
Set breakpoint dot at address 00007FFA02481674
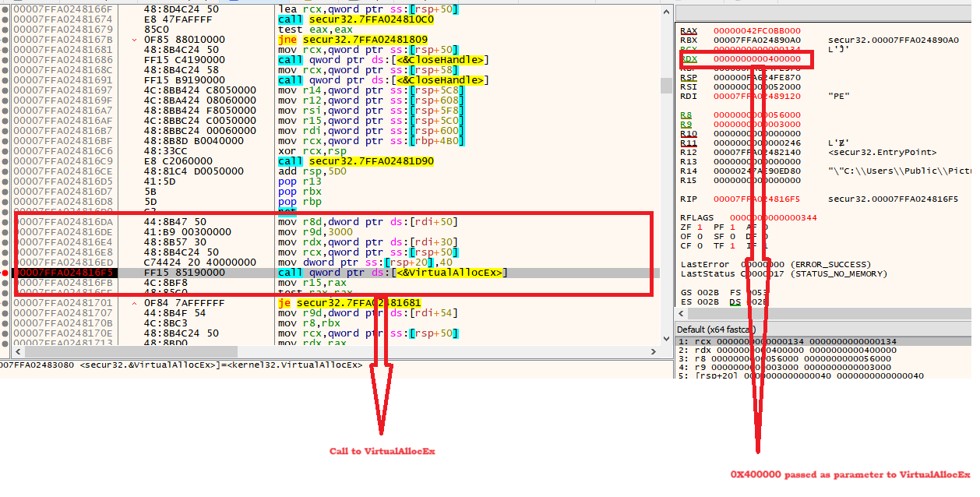(5, 19)
